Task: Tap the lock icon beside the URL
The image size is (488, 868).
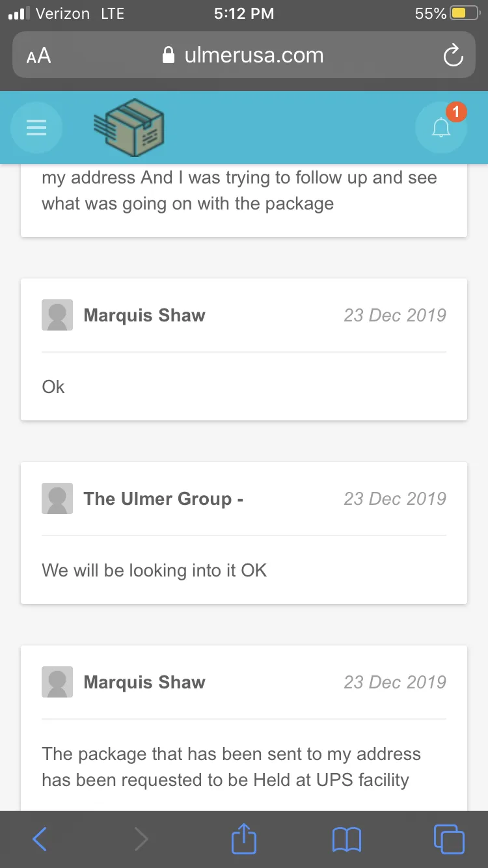Action: pyautogui.click(x=169, y=55)
